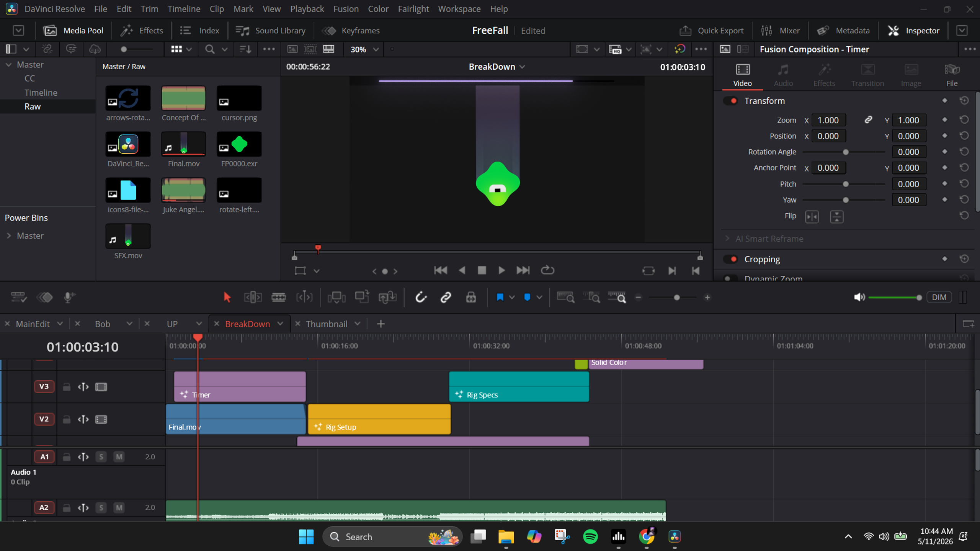Open the Fusion menu
980x551 pixels.
[x=346, y=8]
